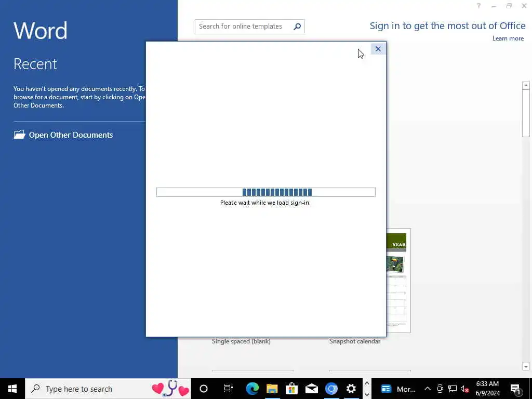Click the network status tray icon

453,389
